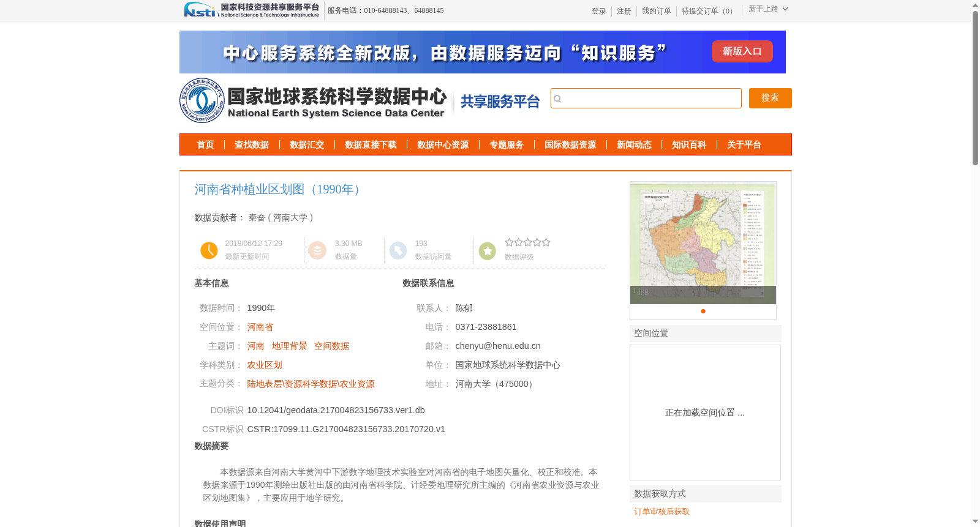The height and width of the screenshot is (527, 980).
Task: Open the 知识百科 menu item
Action: coord(689,145)
